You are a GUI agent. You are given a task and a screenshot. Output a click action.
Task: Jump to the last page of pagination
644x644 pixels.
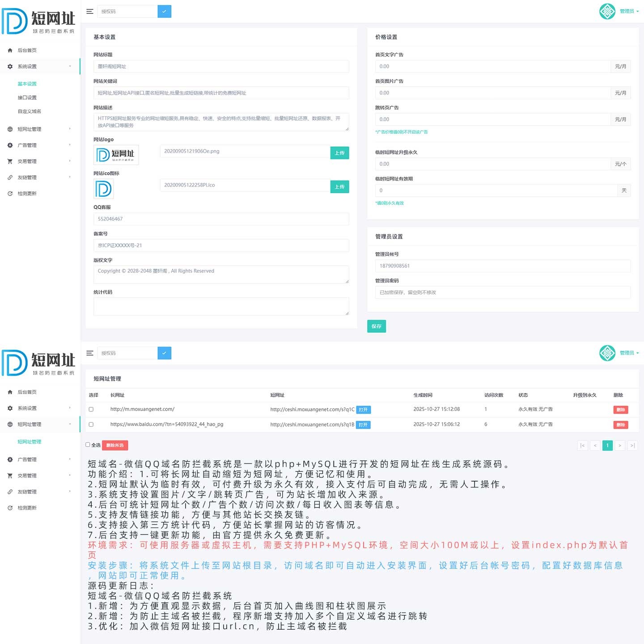point(632,445)
